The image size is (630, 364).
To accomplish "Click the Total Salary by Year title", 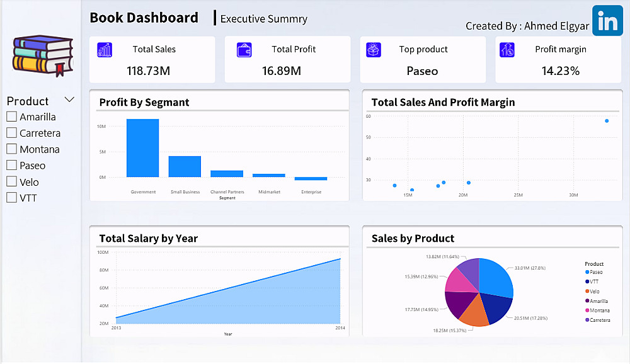I will [149, 239].
